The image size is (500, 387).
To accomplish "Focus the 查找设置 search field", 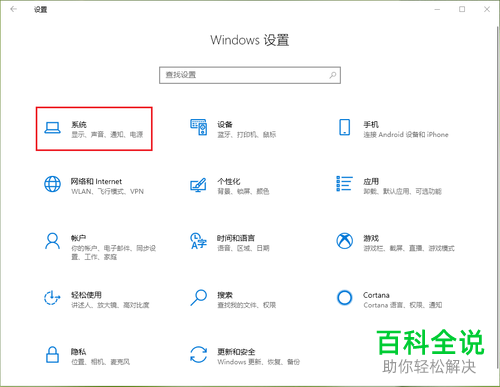I will [250, 75].
